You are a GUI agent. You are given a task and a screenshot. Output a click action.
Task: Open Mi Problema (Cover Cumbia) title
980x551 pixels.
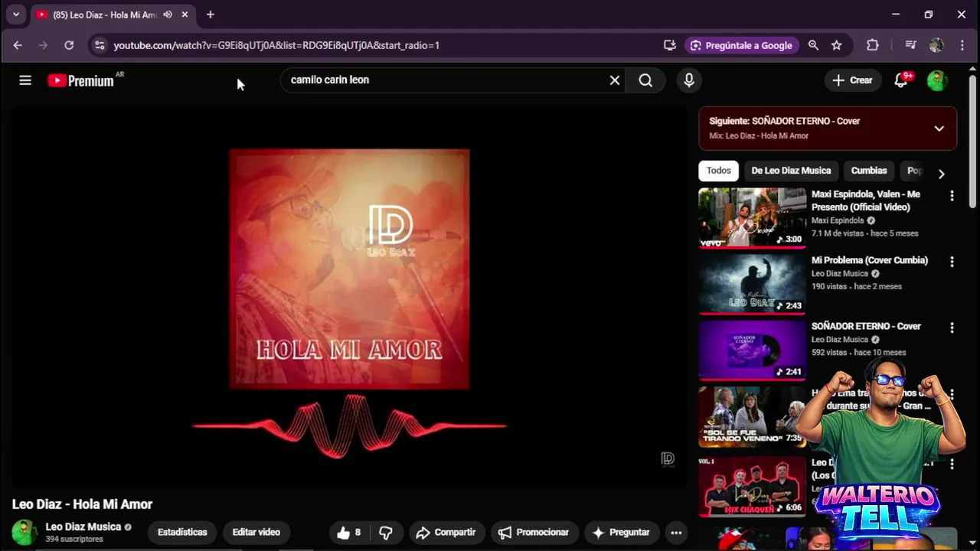(x=870, y=260)
